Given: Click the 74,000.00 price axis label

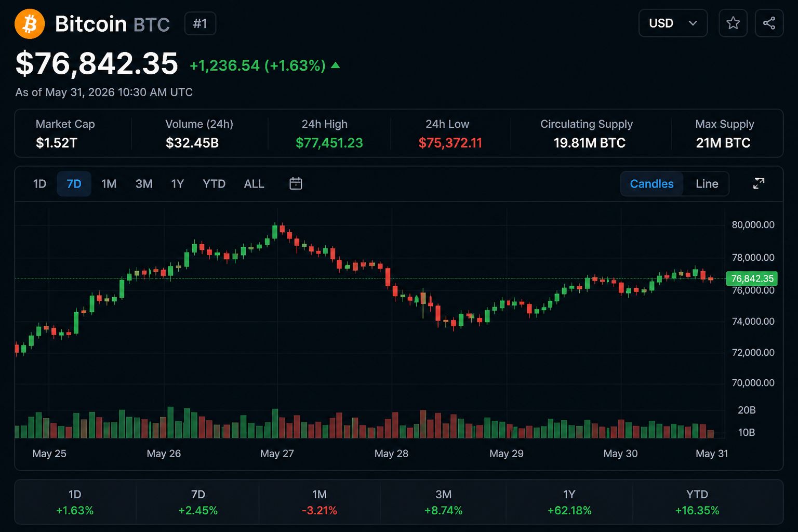Looking at the screenshot, I should 753,322.
